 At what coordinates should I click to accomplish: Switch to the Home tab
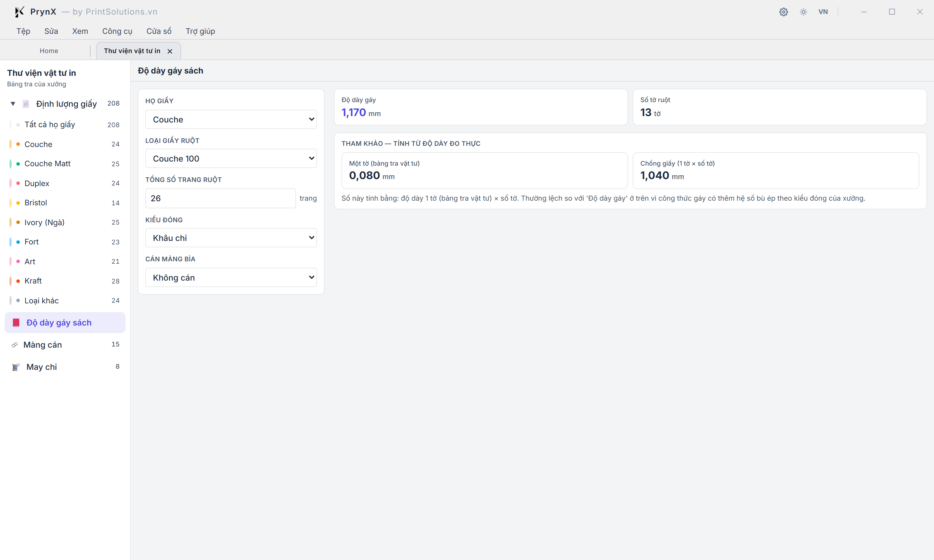pyautogui.click(x=49, y=50)
